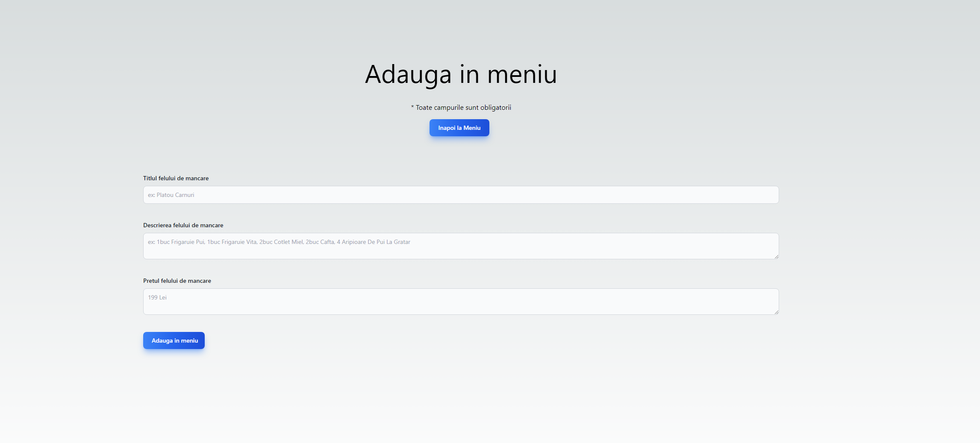The width and height of the screenshot is (980, 443).
Task: Click the resize grip of the description textarea
Action: 776,257
